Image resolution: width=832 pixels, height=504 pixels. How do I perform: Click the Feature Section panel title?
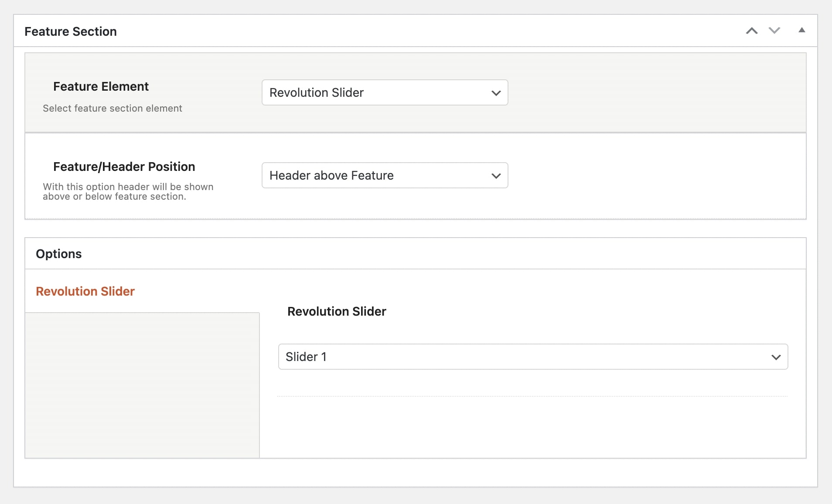coord(71,31)
